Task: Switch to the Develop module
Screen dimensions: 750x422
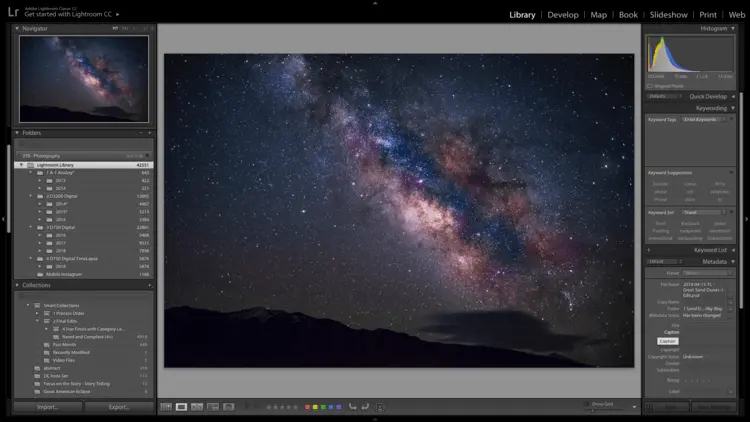Action: click(x=563, y=15)
